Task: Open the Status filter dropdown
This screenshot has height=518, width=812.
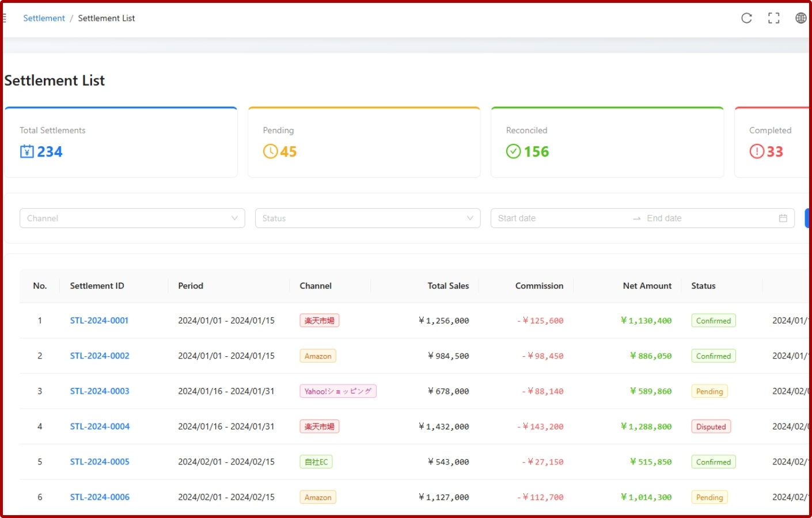Action: (x=367, y=218)
